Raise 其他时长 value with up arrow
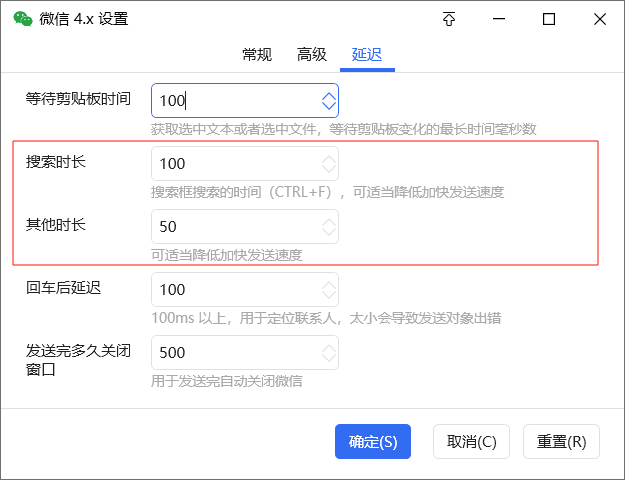This screenshot has height=480, width=625. pos(329,222)
